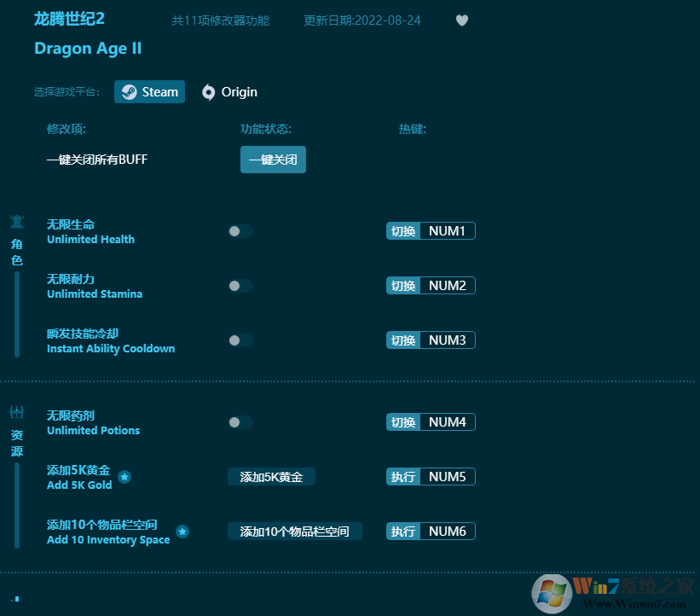Screen dimensions: 700x616
Task: Toggle Unlimited Potions switch
Action: tap(240, 422)
